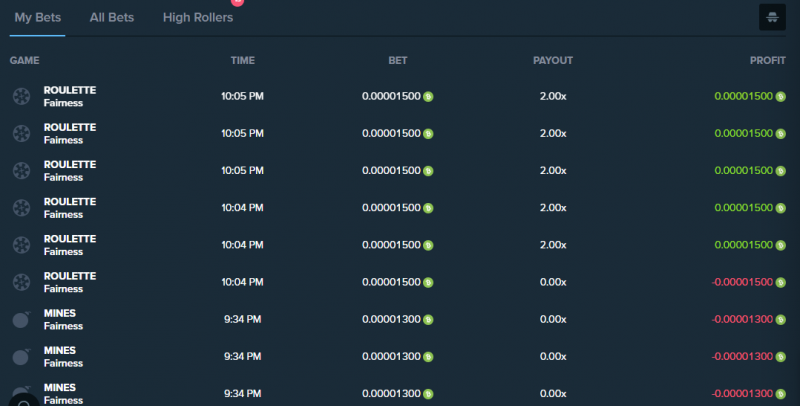This screenshot has height=406, width=800.
Task: Open Fairness link in the first Mines row
Action: (x=63, y=326)
